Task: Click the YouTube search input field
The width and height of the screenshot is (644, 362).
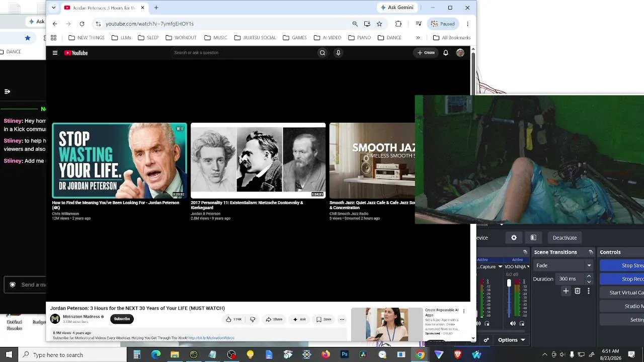Action: pyautogui.click(x=243, y=53)
